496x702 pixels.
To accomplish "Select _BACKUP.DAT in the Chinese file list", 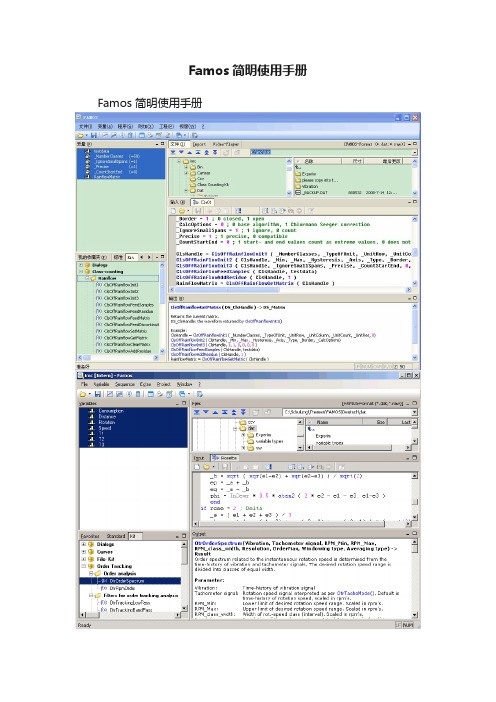I will coord(315,193).
